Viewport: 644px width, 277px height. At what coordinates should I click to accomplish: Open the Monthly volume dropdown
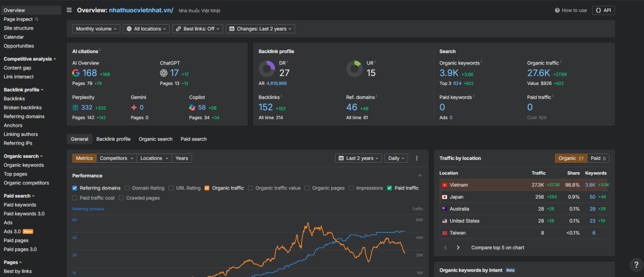pos(97,29)
